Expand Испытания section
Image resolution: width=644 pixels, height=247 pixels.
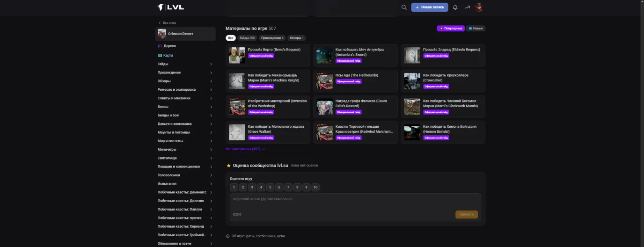click(185, 184)
